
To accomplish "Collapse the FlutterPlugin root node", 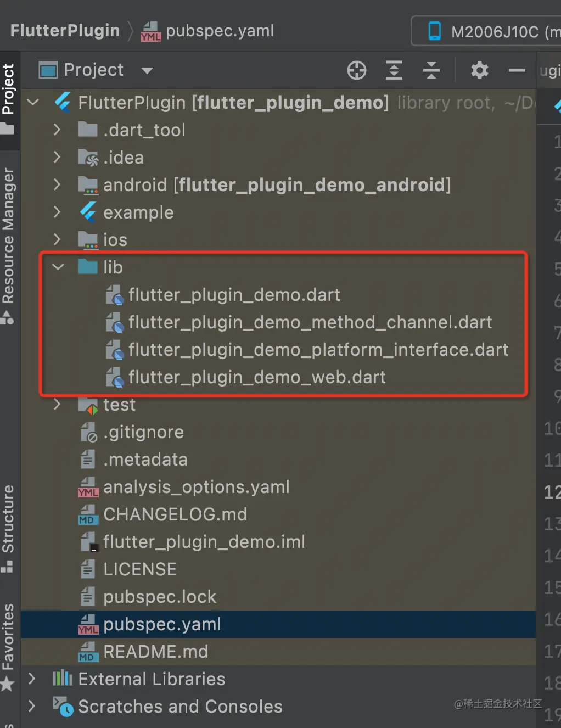I will (x=33, y=102).
